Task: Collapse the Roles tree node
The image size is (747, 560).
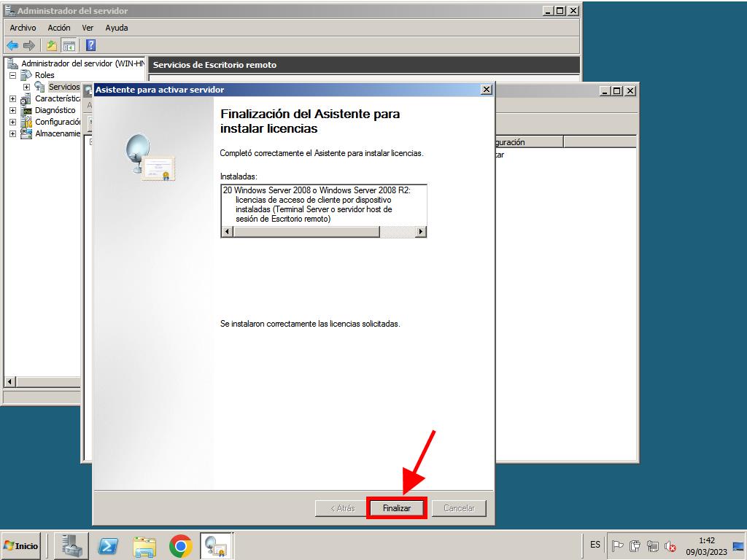Action: pyautogui.click(x=12, y=75)
